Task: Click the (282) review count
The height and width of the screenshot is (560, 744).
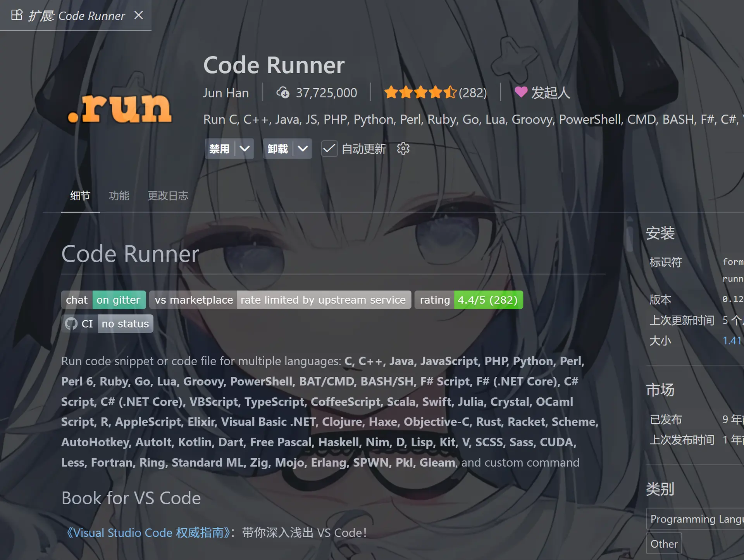Action: click(473, 93)
